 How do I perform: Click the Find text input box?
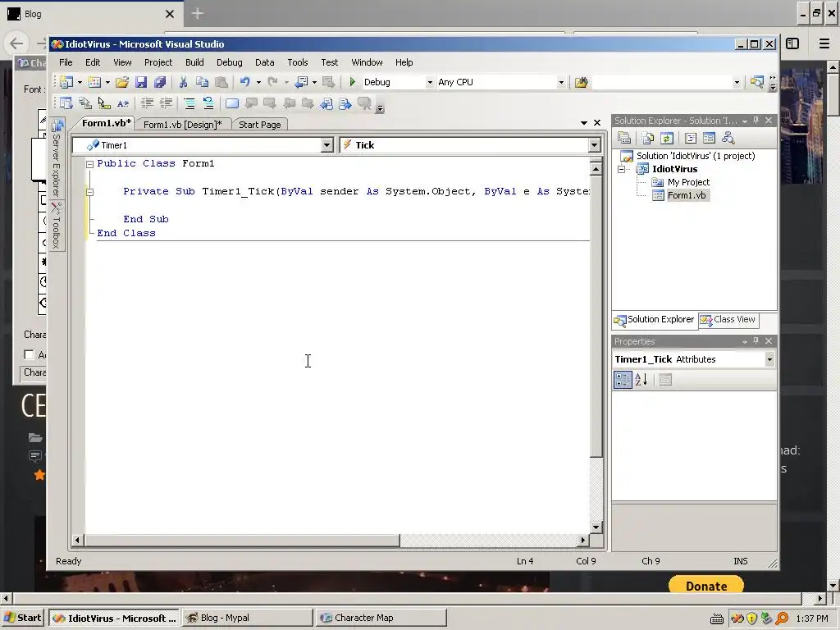tap(662, 83)
